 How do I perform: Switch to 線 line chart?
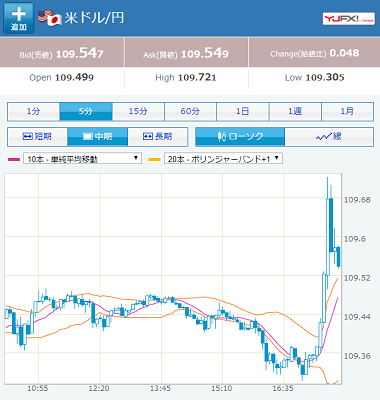click(x=329, y=137)
